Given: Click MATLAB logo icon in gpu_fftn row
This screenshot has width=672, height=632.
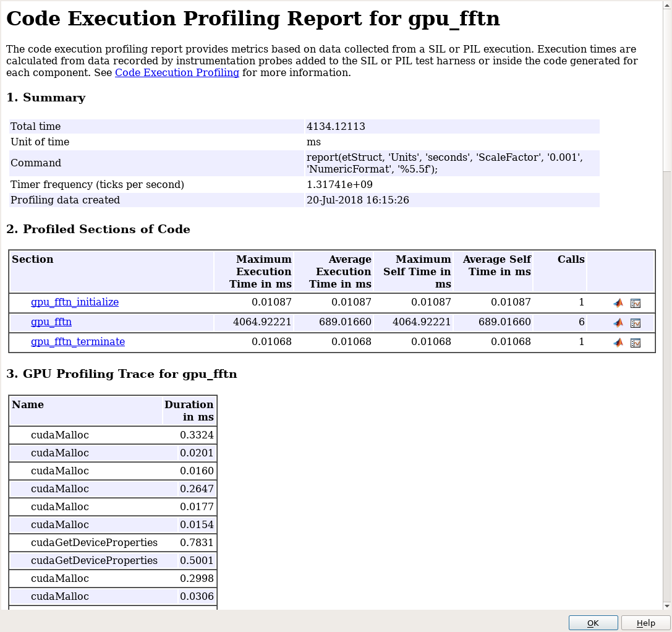Looking at the screenshot, I should 618,323.
